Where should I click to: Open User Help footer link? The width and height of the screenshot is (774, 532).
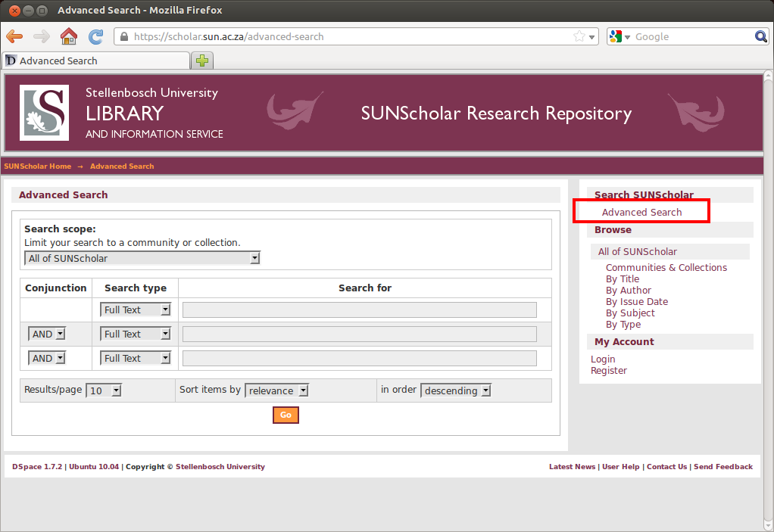tap(620, 466)
